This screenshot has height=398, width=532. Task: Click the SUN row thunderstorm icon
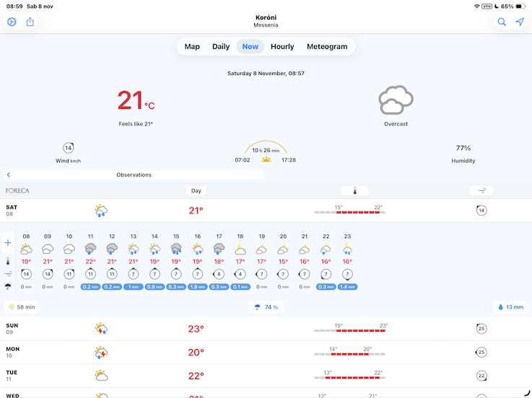pyautogui.click(x=101, y=329)
